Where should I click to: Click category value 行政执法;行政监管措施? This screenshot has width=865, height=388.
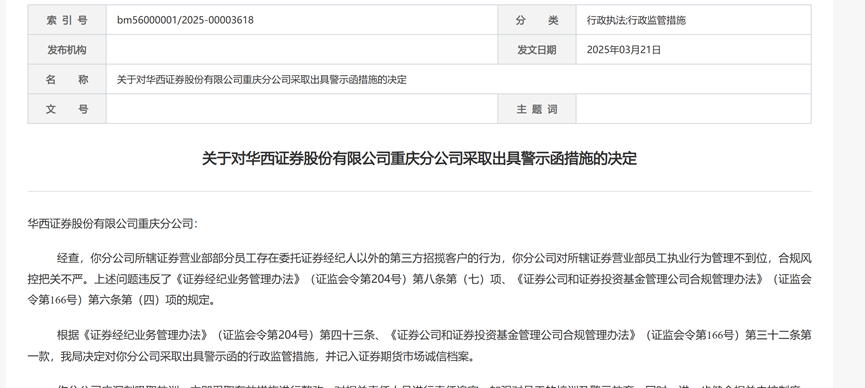tap(636, 20)
